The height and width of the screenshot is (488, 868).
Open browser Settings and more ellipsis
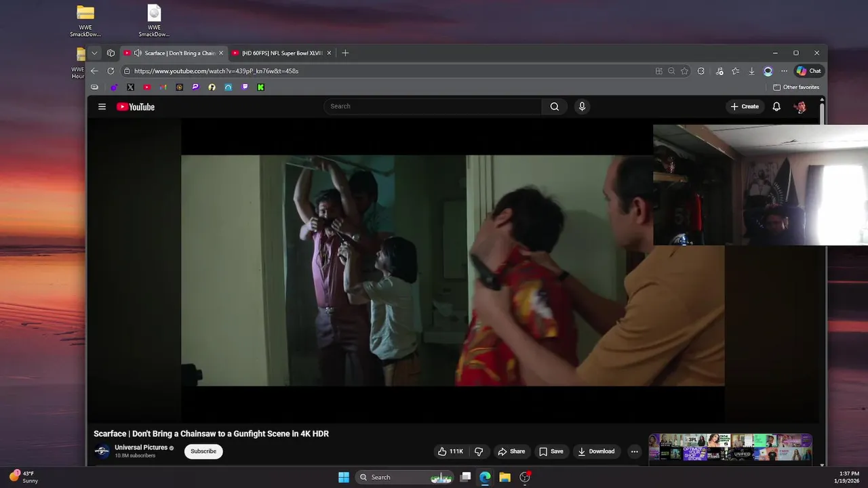click(784, 70)
